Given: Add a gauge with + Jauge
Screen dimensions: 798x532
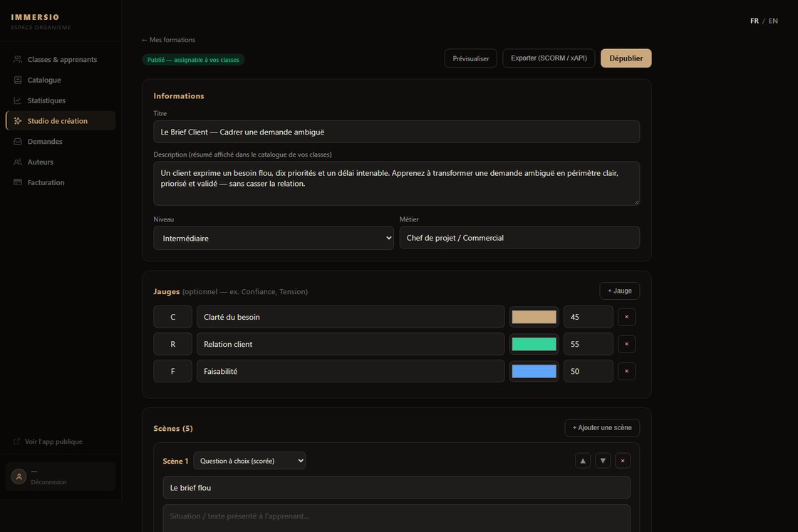Looking at the screenshot, I should [619, 291].
